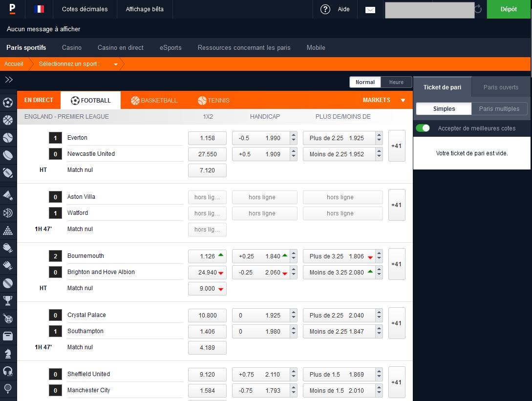Open the Ticket de pari tab
Viewport: 532px width, 401px height.
click(x=442, y=87)
